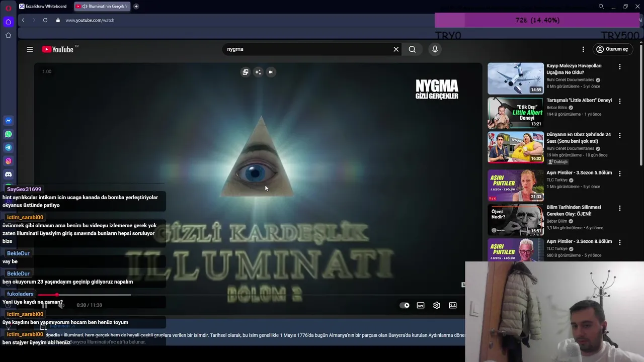
Task: Open Messenger in the Opera sidebar
Action: [8, 121]
